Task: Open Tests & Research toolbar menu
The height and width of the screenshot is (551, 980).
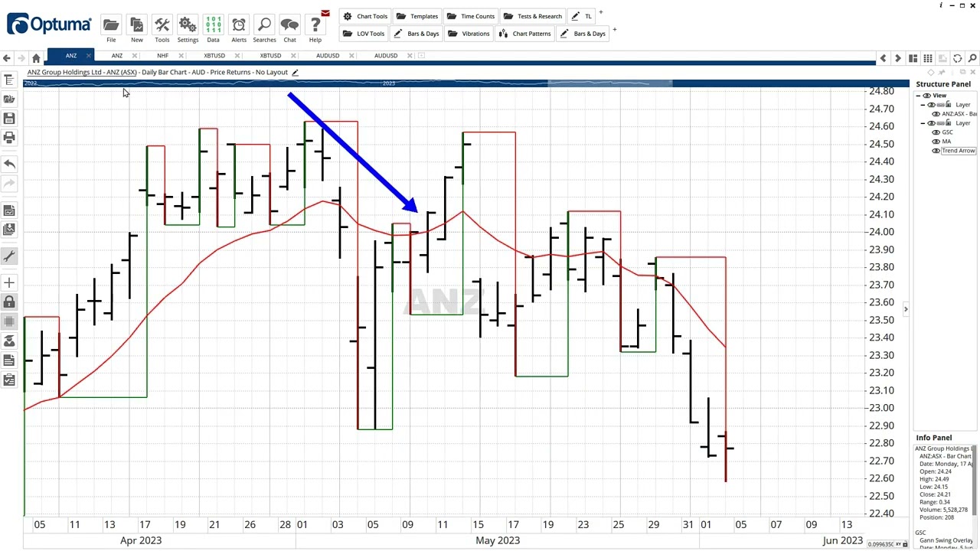Action: point(532,16)
